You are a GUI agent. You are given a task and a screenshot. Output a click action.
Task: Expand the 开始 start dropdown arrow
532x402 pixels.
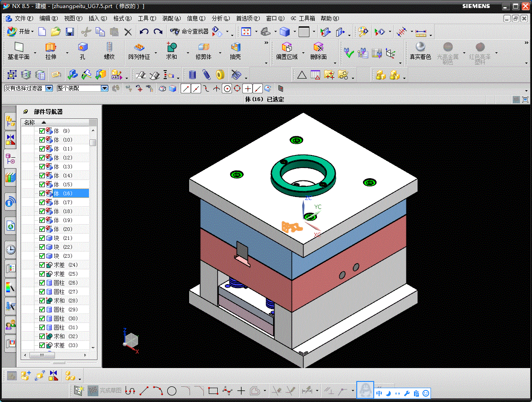pyautogui.click(x=33, y=32)
